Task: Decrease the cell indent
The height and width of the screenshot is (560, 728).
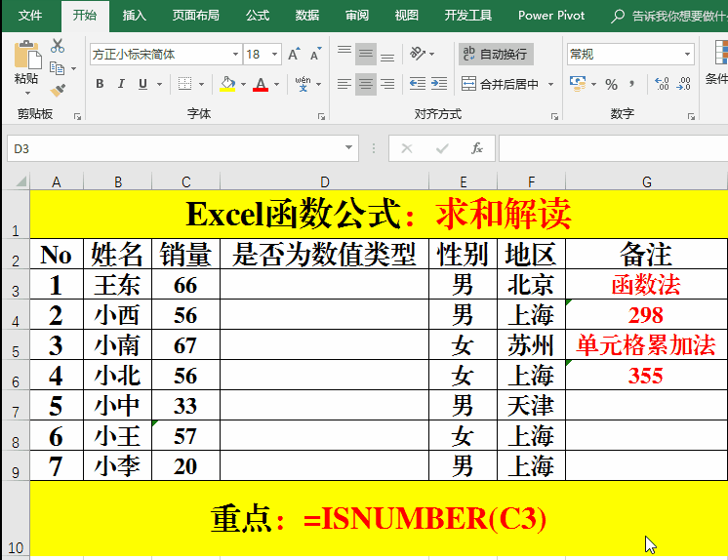Action: click(x=418, y=84)
